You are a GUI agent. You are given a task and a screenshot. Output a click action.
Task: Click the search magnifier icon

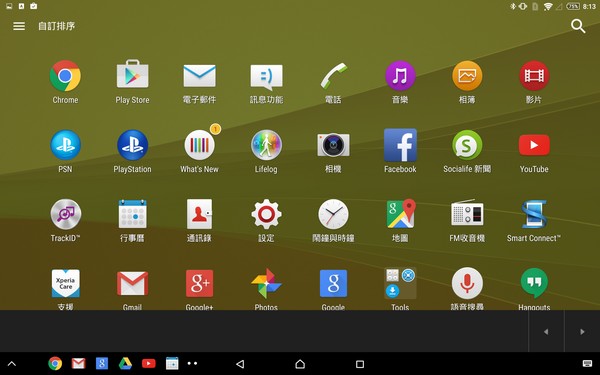point(578,26)
